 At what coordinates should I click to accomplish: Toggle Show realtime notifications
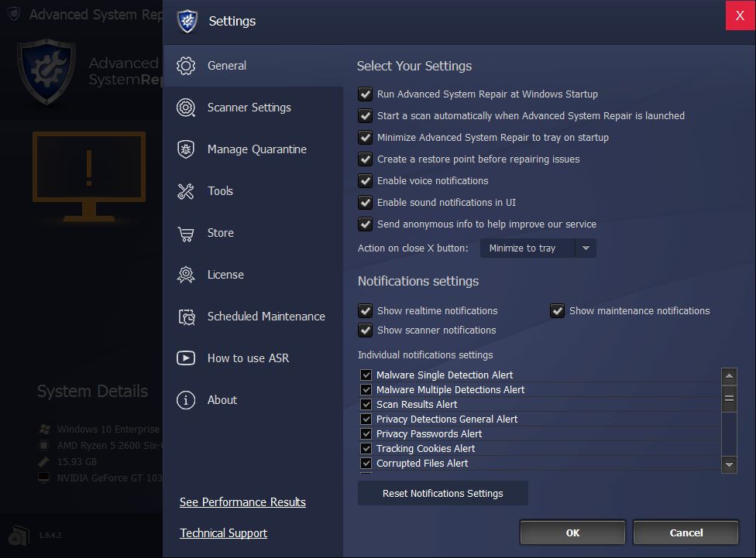tap(366, 311)
